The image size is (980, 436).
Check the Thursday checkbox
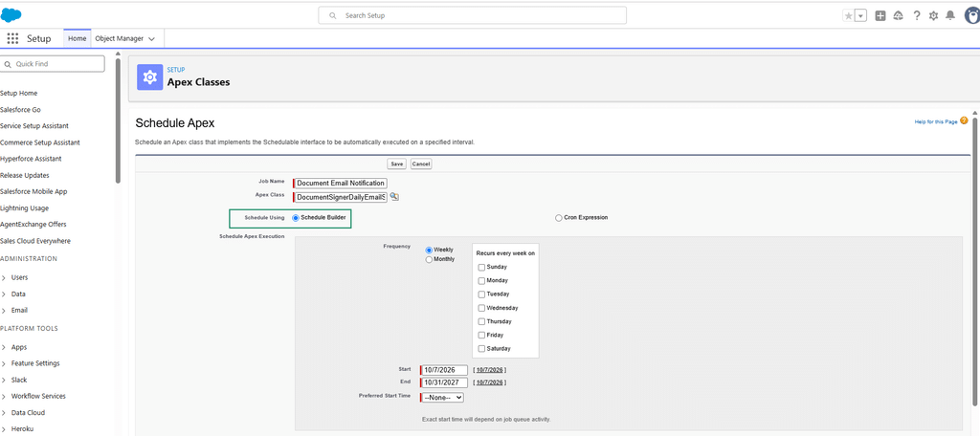tap(481, 321)
